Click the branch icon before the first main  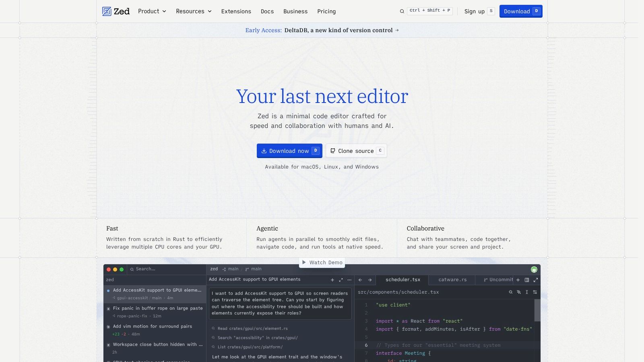click(x=224, y=269)
